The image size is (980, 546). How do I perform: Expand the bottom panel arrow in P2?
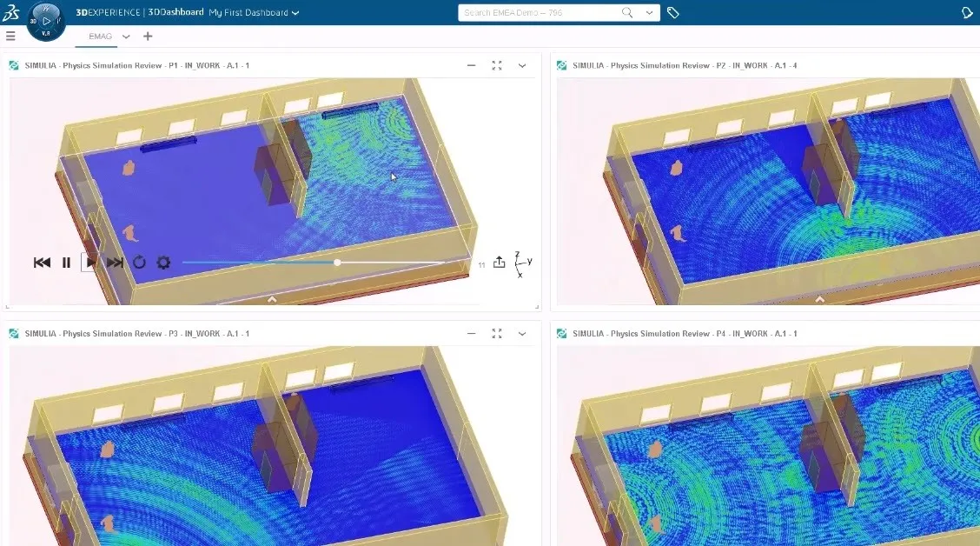click(819, 299)
